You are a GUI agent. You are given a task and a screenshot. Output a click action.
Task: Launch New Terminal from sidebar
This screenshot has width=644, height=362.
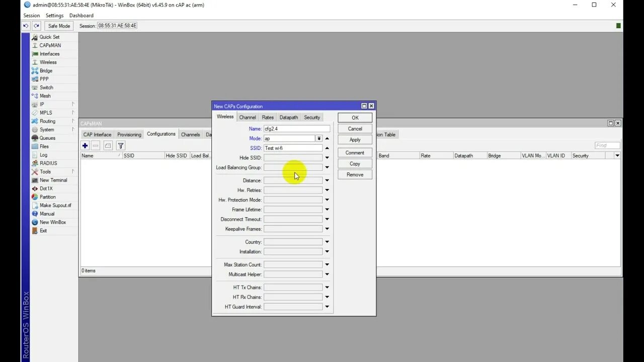click(53, 180)
